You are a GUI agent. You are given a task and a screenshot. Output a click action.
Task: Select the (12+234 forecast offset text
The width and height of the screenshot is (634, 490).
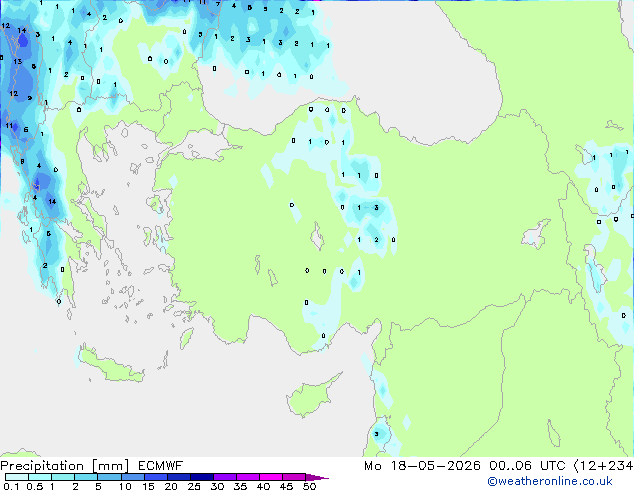pyautogui.click(x=604, y=466)
